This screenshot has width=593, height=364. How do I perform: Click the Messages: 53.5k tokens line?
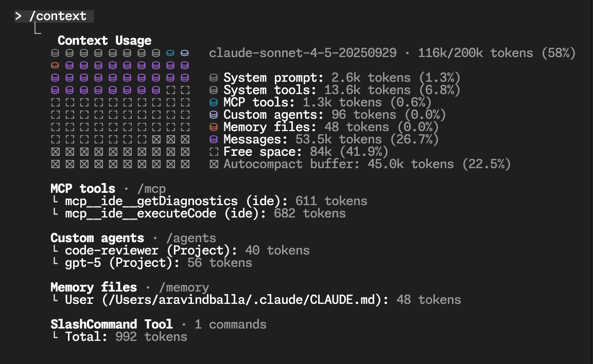point(331,139)
